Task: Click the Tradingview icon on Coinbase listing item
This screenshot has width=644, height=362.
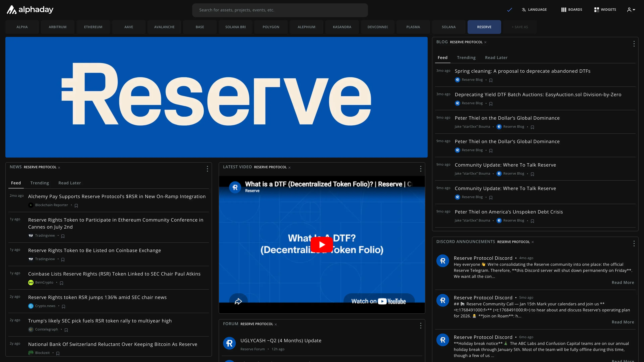Action: (31, 259)
